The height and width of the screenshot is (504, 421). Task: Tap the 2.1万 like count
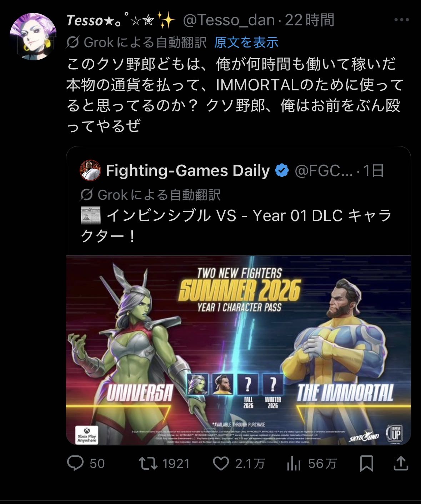250,464
